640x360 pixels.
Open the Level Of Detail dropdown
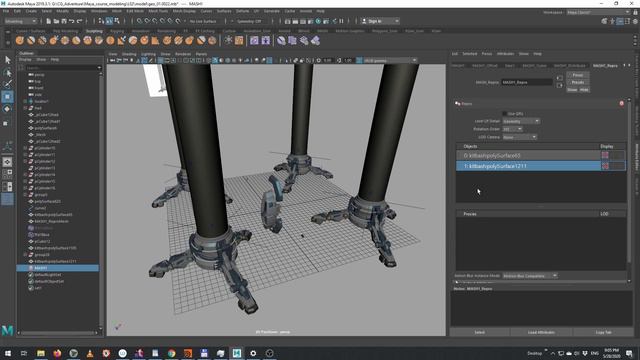[x=521, y=121]
